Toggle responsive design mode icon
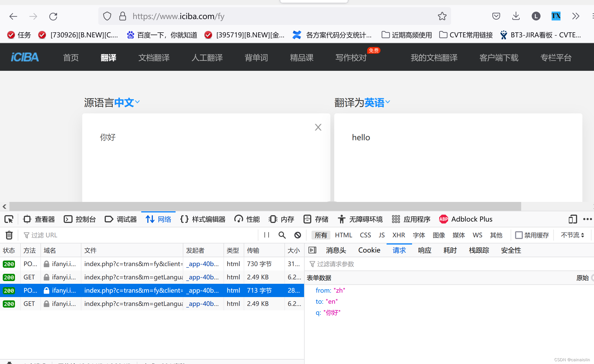The image size is (594, 364). [x=573, y=219]
